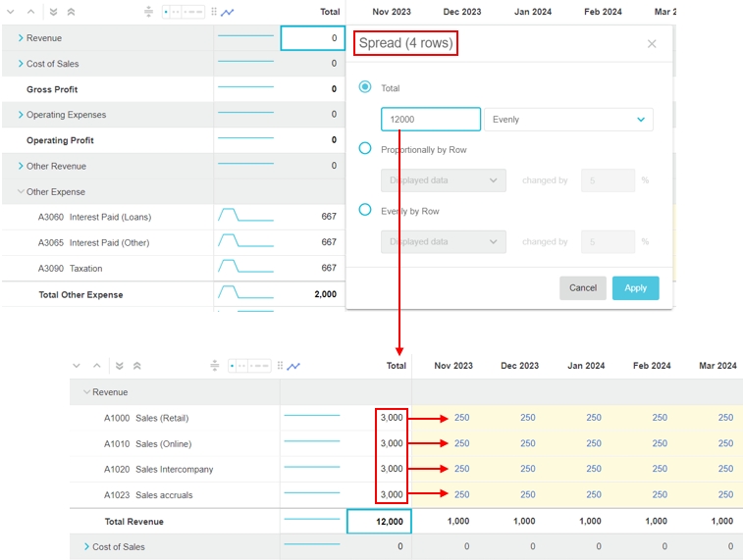Click the row height divider icon in top toolbar
743x560 pixels.
coord(148,13)
